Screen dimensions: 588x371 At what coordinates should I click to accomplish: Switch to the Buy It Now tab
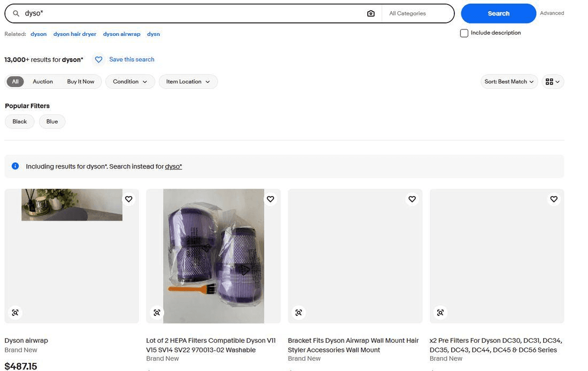pos(81,82)
